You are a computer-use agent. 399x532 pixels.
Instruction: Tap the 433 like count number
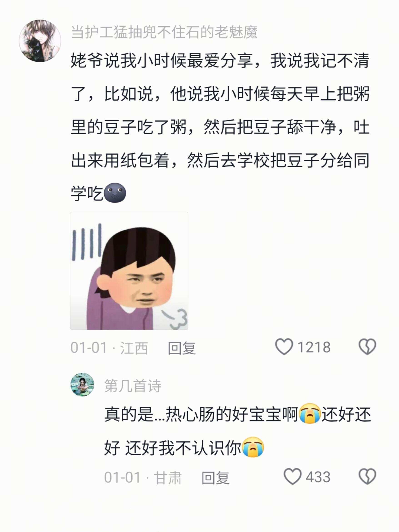(x=318, y=477)
